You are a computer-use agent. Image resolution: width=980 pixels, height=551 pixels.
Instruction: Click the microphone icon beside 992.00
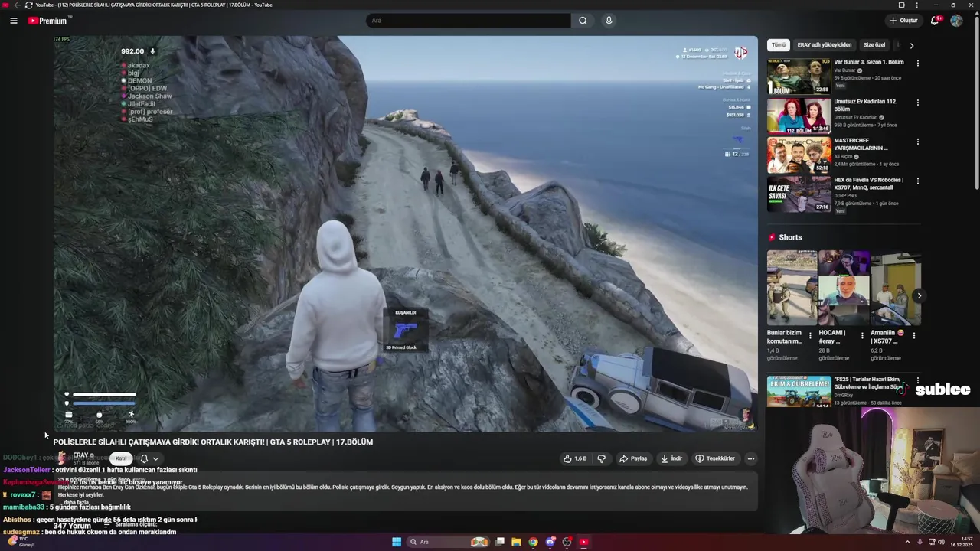(152, 51)
